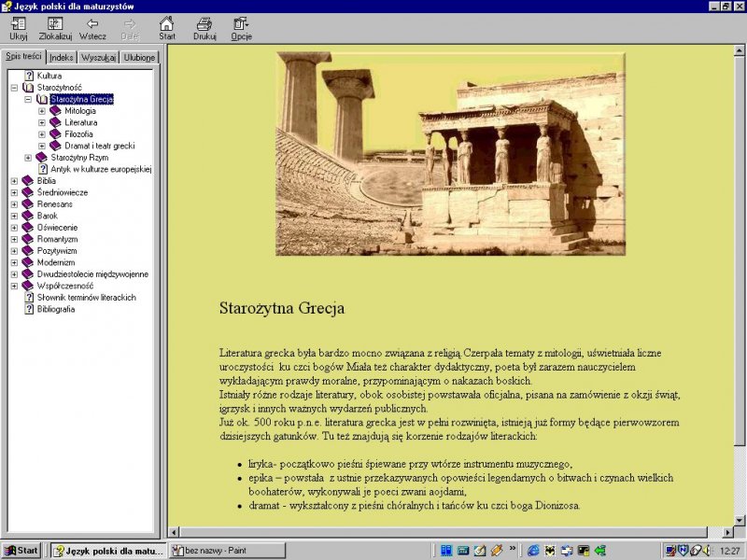Click the Start home toolbar icon
The width and height of the screenshot is (747, 560).
tap(166, 24)
